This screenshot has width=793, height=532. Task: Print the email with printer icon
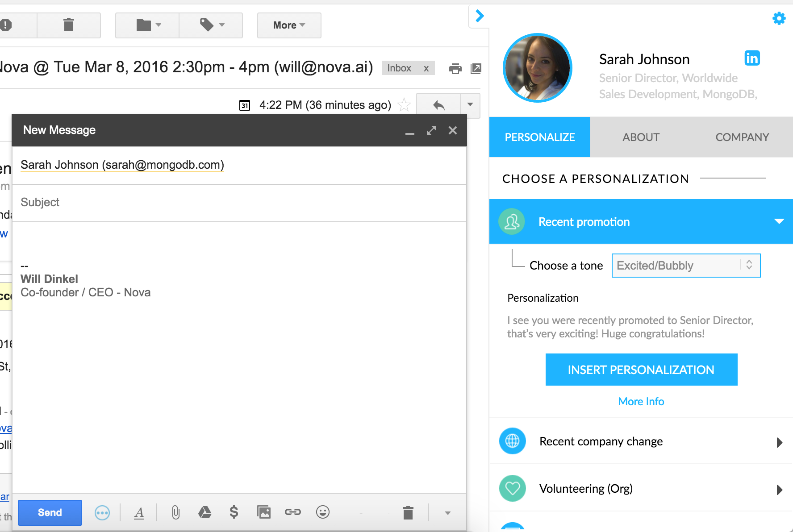(455, 68)
